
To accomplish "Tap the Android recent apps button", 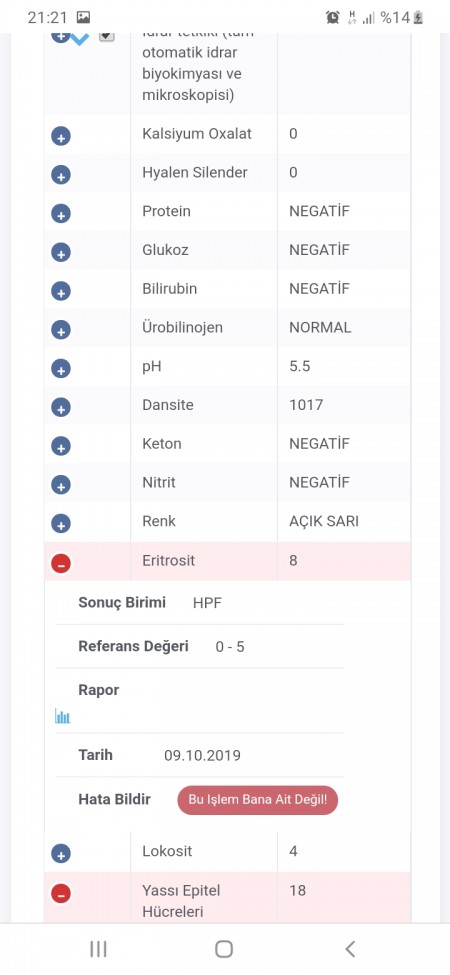I will [98, 949].
